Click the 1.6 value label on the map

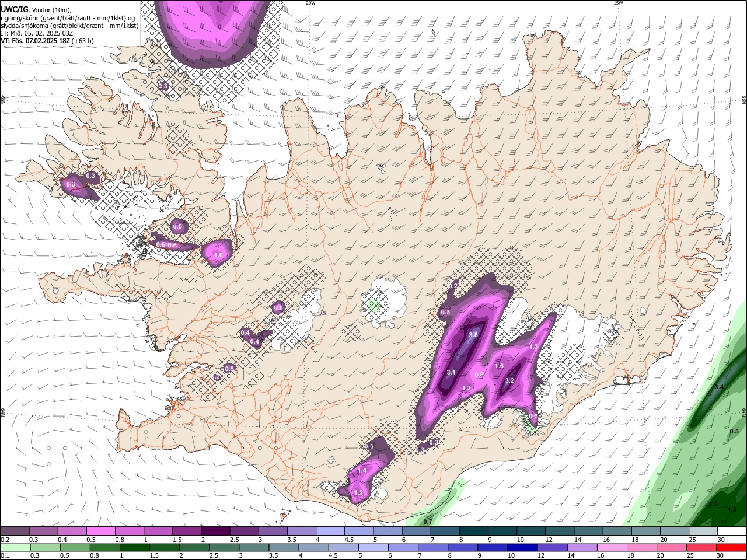tap(499, 366)
